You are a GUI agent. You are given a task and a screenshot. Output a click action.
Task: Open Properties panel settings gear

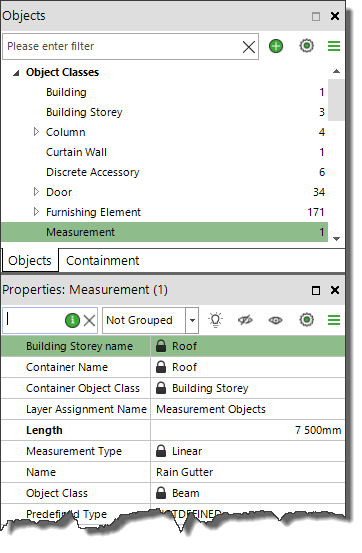(306, 320)
